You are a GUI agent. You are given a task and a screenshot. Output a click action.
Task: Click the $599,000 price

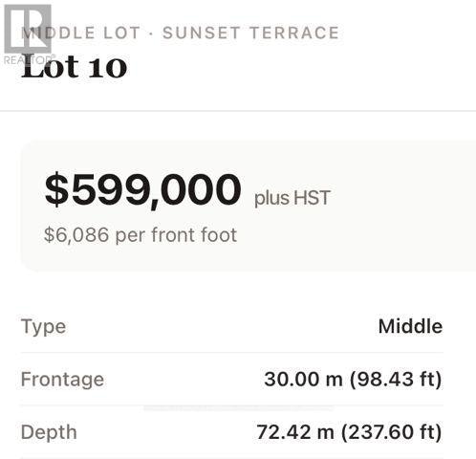tap(142, 190)
